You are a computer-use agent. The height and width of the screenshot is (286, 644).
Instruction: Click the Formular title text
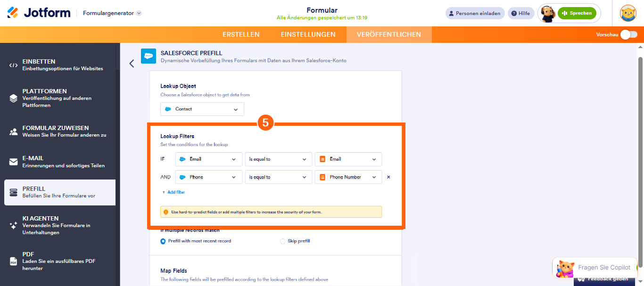(322, 10)
